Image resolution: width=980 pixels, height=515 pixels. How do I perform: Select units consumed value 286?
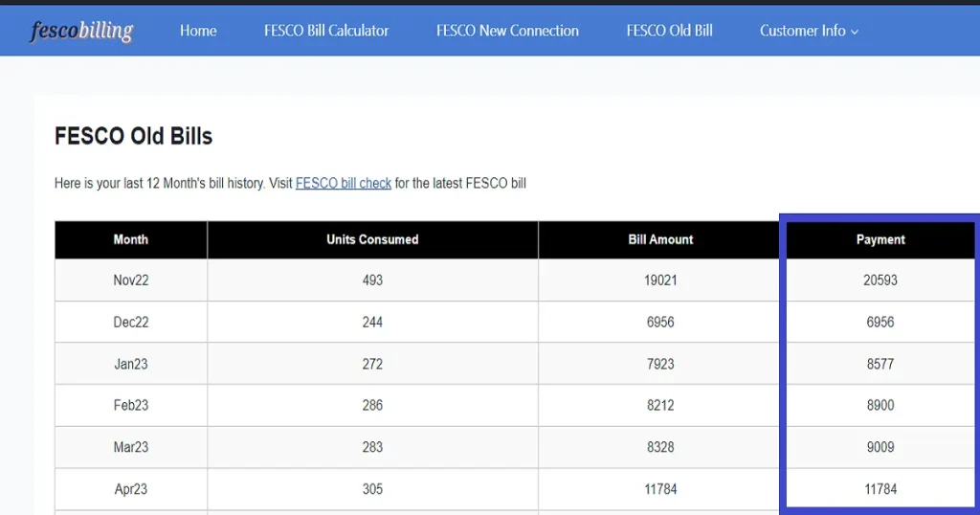(x=372, y=405)
